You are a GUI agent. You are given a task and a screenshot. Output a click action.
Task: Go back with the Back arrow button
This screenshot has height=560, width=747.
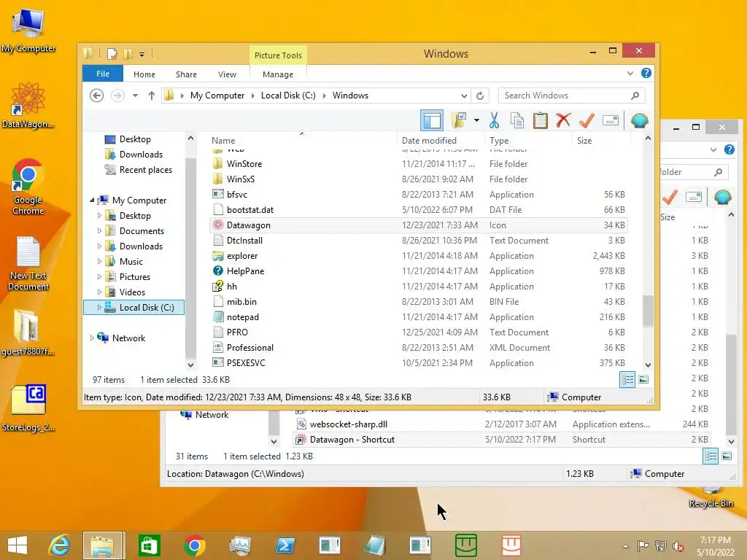click(97, 96)
